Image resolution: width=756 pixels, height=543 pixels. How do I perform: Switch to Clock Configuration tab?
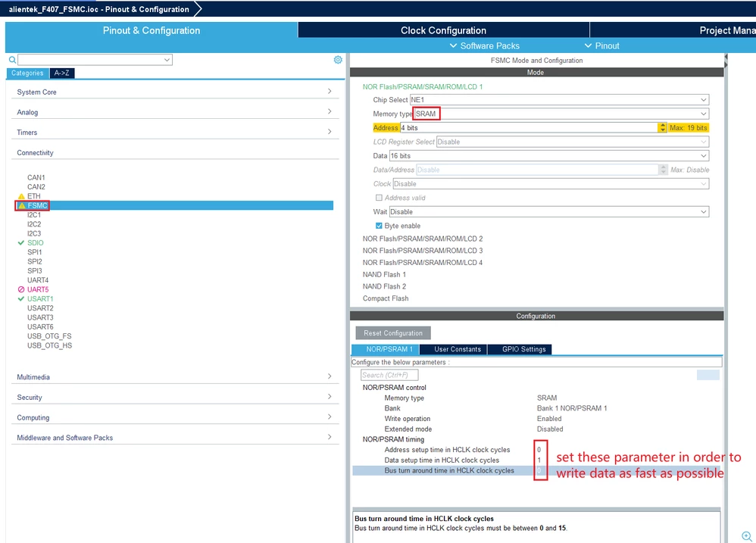pos(444,30)
